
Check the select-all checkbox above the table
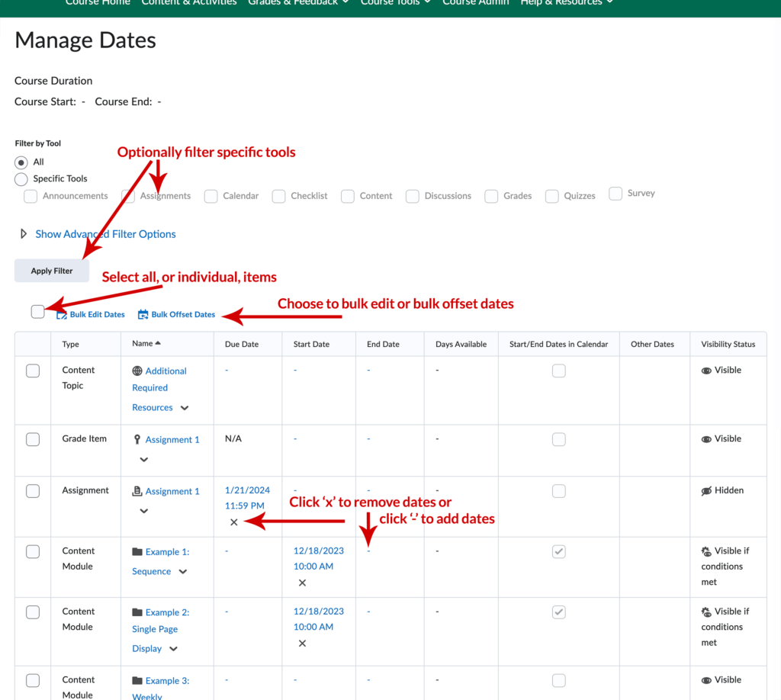(37, 312)
